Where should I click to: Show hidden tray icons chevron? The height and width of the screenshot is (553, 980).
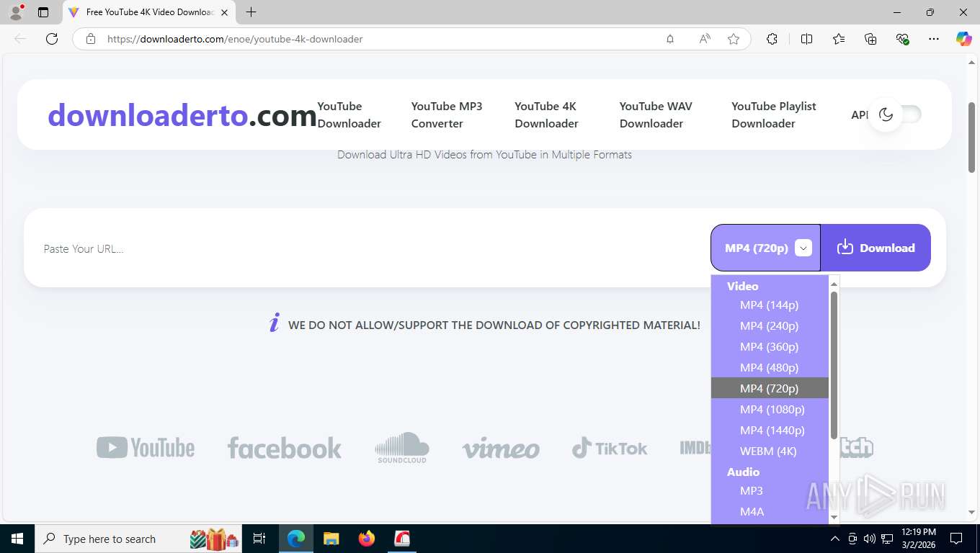pos(835,539)
